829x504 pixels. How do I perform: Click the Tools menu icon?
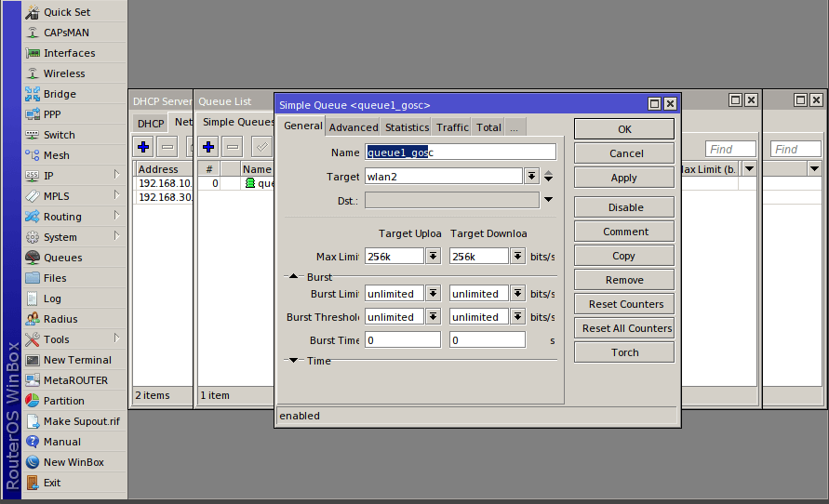click(x=33, y=339)
